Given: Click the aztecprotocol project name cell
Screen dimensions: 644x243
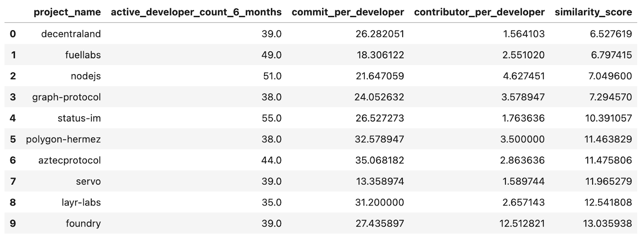Looking at the screenshot, I should (70, 160).
